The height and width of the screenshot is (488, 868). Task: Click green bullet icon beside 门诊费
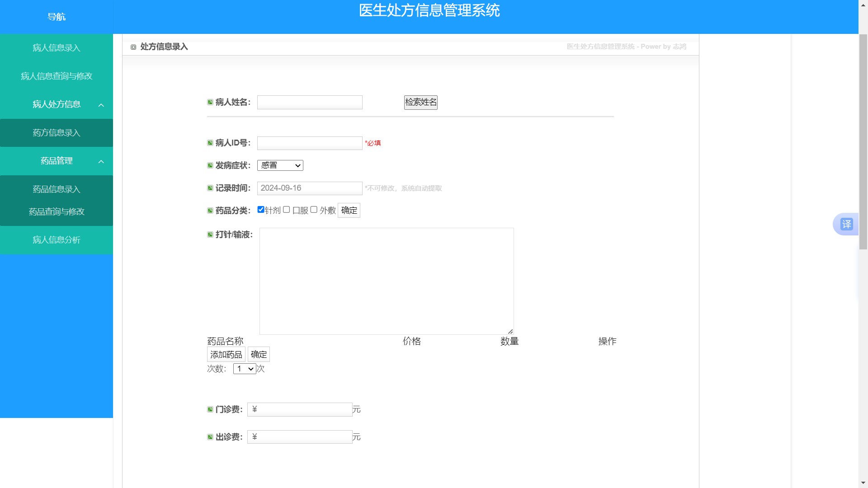click(x=210, y=409)
